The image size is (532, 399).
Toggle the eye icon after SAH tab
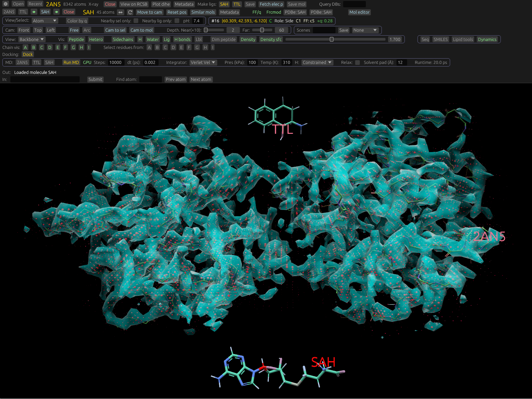pos(57,12)
